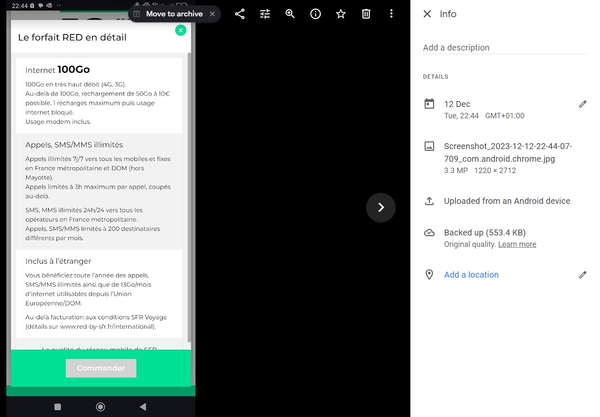Mark photo as favorite with star
600x417 pixels.
[341, 14]
